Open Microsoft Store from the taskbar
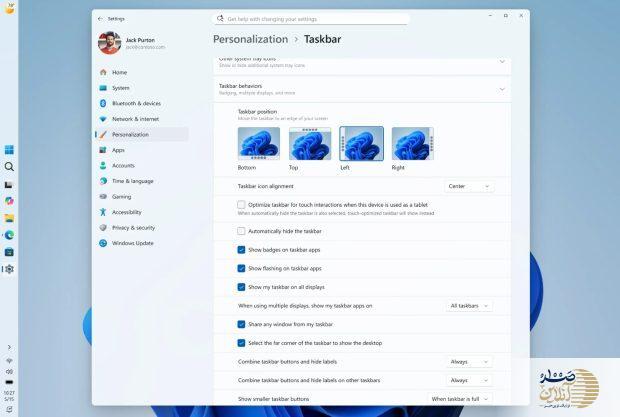Screen dimensions: 620x417 [9, 252]
